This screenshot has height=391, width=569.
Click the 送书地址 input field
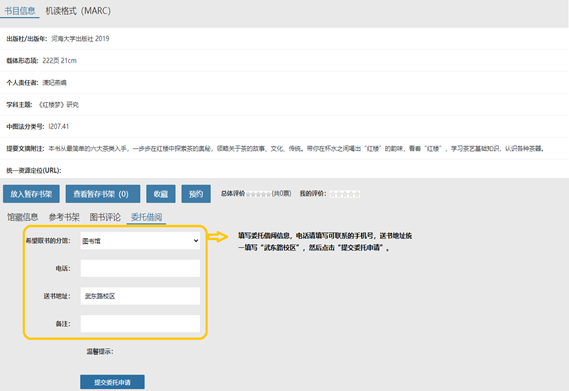pos(140,296)
